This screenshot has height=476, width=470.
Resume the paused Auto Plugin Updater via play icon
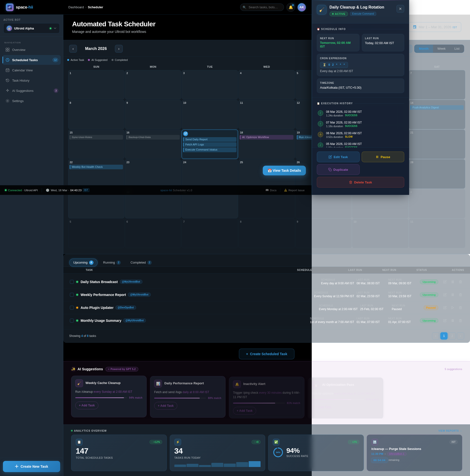(x=453, y=308)
